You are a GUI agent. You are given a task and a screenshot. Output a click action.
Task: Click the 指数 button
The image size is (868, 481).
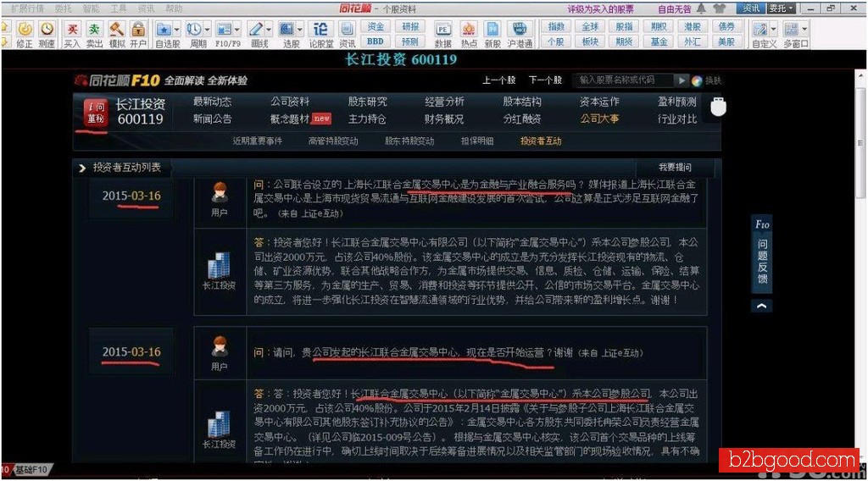point(556,26)
